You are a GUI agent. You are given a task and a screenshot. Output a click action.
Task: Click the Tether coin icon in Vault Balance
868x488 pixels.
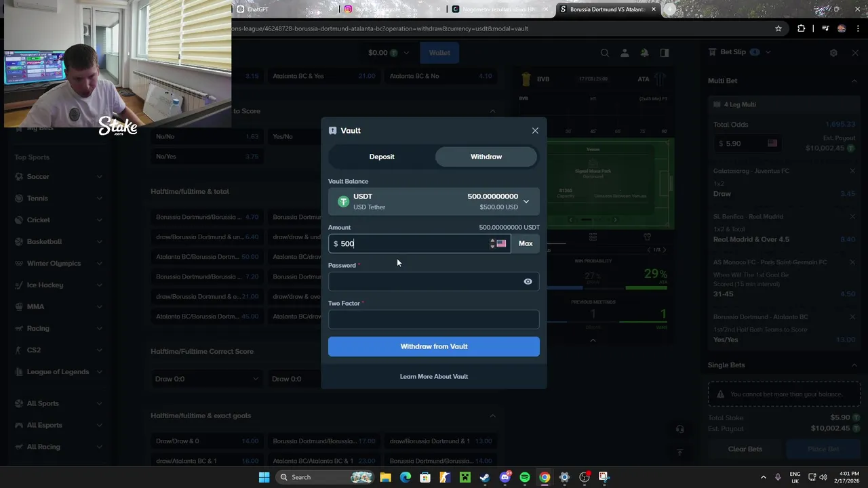pos(343,202)
